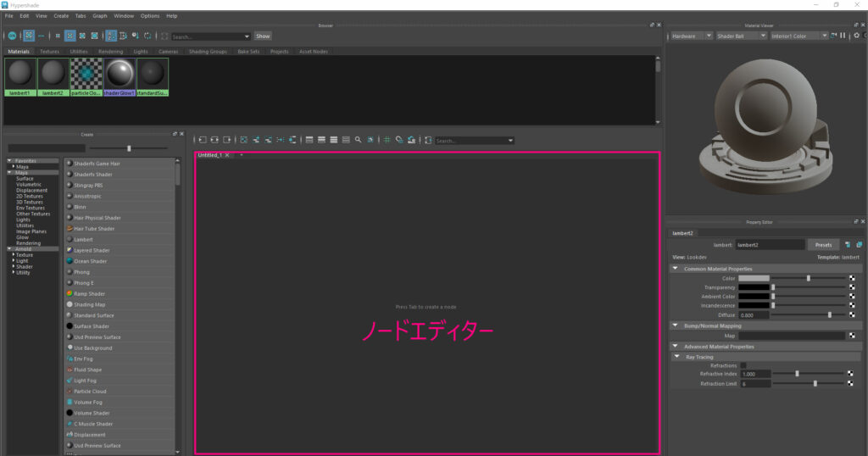Screen dimensions: 868x456
Task: Collapse Arnold category in Create tree
Action: coord(9,249)
